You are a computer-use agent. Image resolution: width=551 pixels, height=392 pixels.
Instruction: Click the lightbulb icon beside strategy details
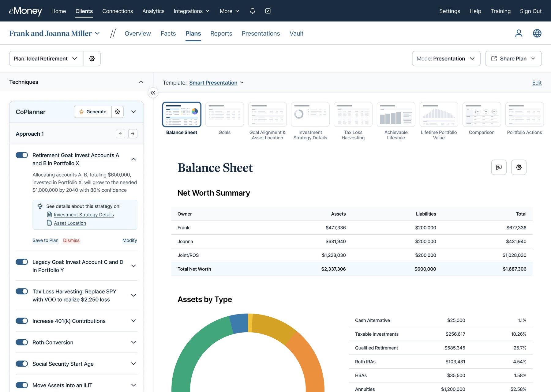[x=40, y=206]
